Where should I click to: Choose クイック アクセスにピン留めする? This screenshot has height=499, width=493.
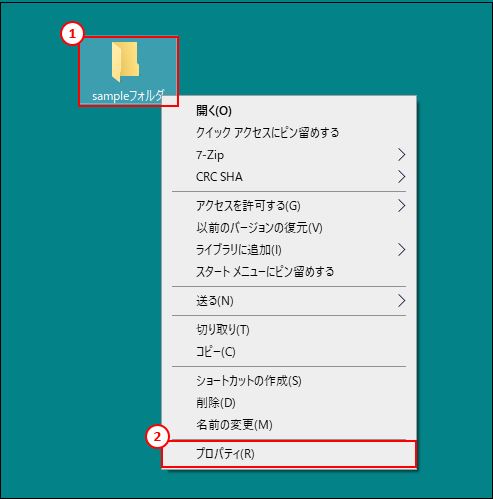pos(289,133)
